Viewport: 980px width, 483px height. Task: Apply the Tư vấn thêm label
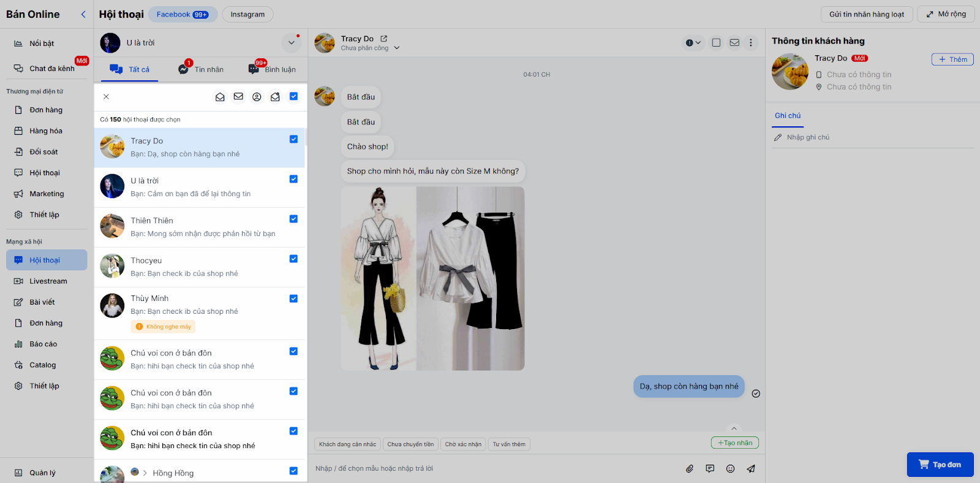click(509, 444)
